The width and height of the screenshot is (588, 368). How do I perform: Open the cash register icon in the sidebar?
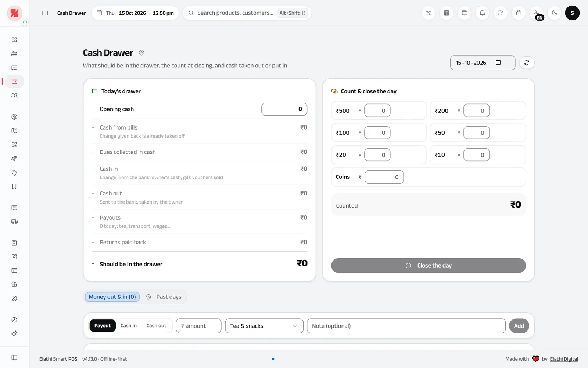[x=14, y=54]
